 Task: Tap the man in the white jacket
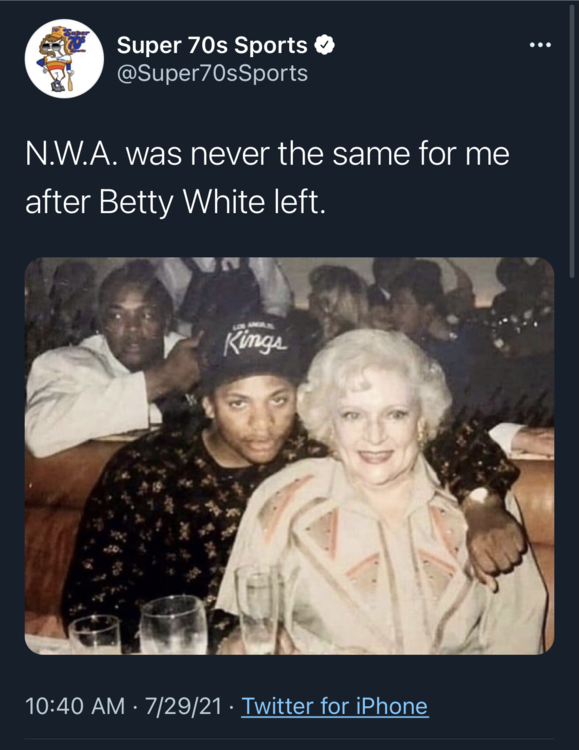point(105,364)
